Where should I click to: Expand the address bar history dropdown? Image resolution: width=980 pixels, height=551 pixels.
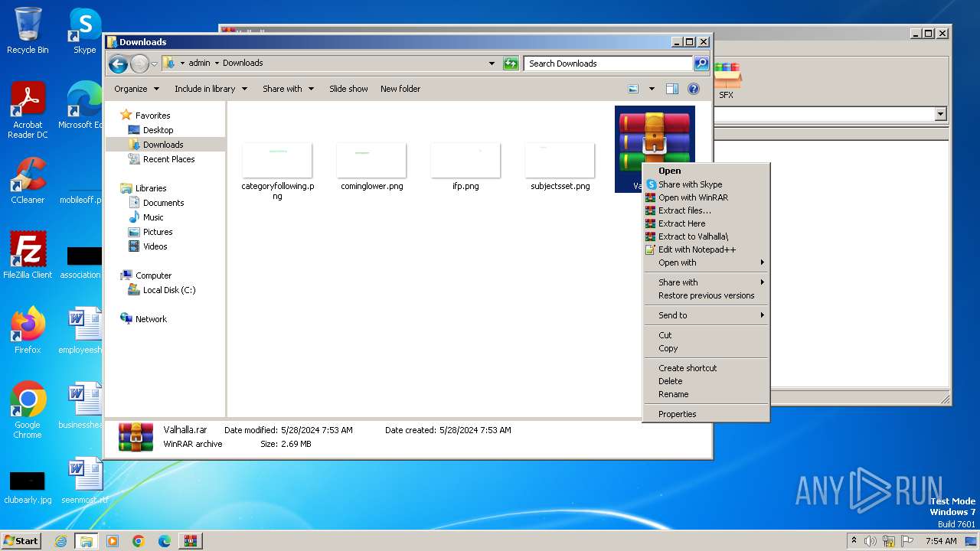click(492, 64)
